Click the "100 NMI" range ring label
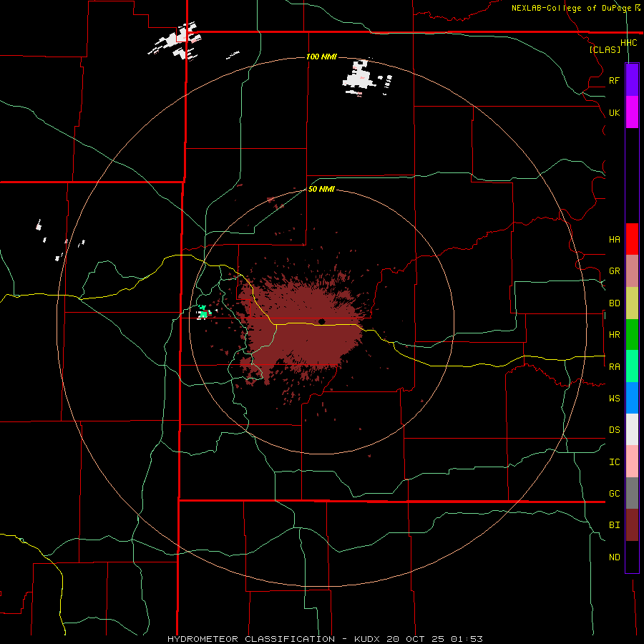This screenshot has height=644, width=644. 321,57
